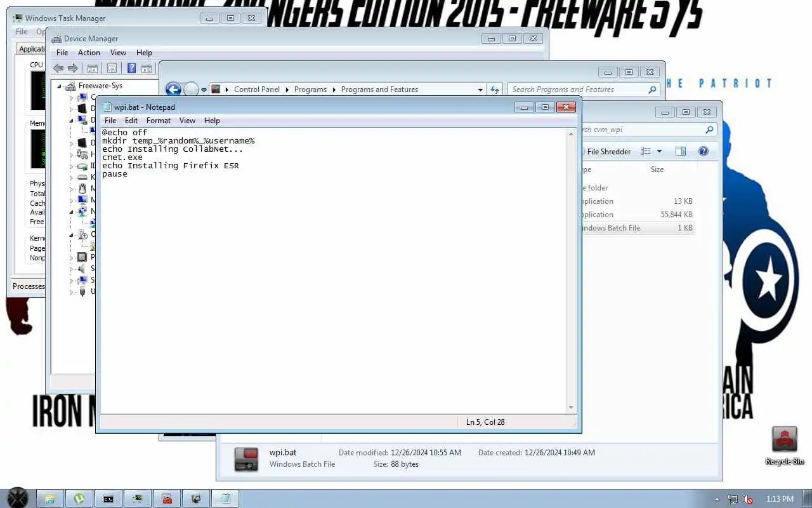This screenshot has height=508, width=812.
Task: Click the Device Manager blue Help toolbar icon
Action: [x=131, y=69]
